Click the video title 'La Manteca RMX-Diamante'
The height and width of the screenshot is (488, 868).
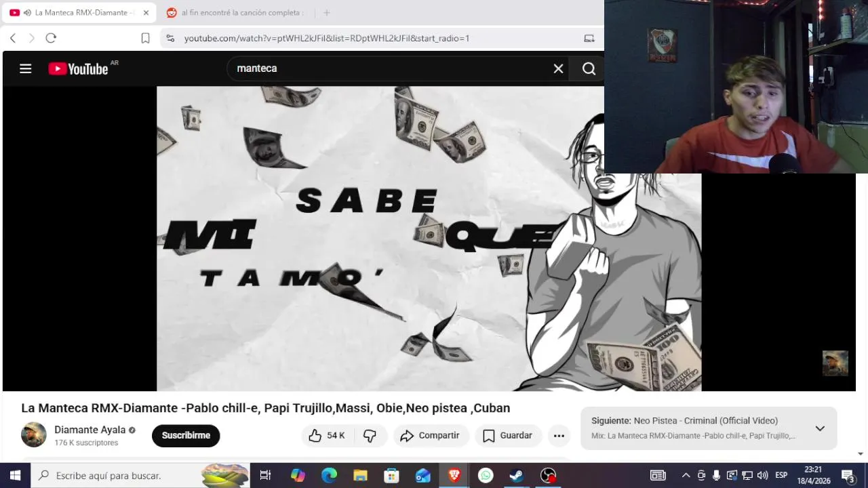[x=265, y=408]
